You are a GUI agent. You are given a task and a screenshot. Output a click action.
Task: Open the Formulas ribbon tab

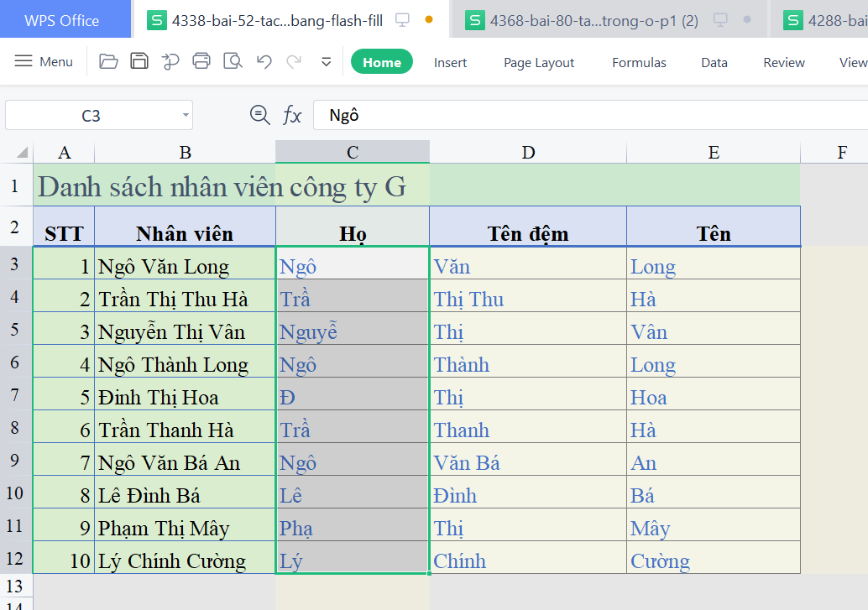[639, 62]
